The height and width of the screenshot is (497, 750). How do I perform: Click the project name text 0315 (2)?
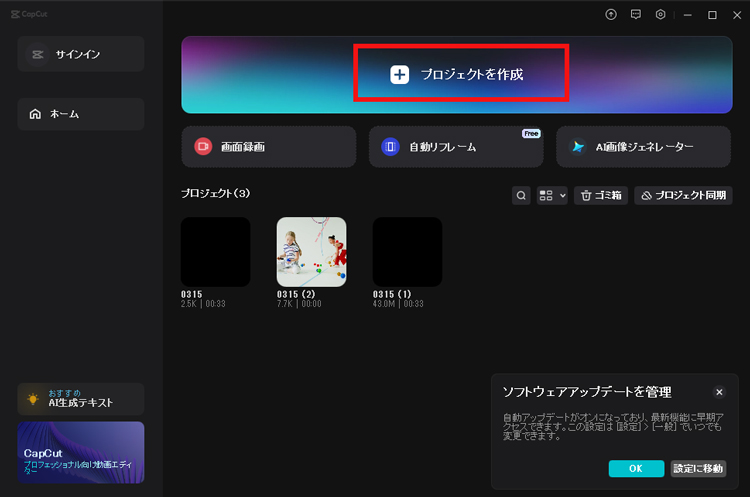pos(296,294)
